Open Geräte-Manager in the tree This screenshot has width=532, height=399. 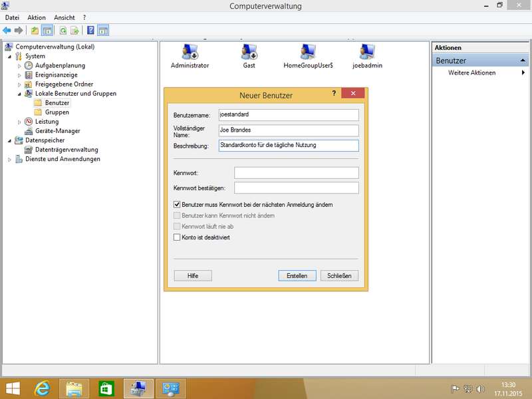tap(57, 131)
